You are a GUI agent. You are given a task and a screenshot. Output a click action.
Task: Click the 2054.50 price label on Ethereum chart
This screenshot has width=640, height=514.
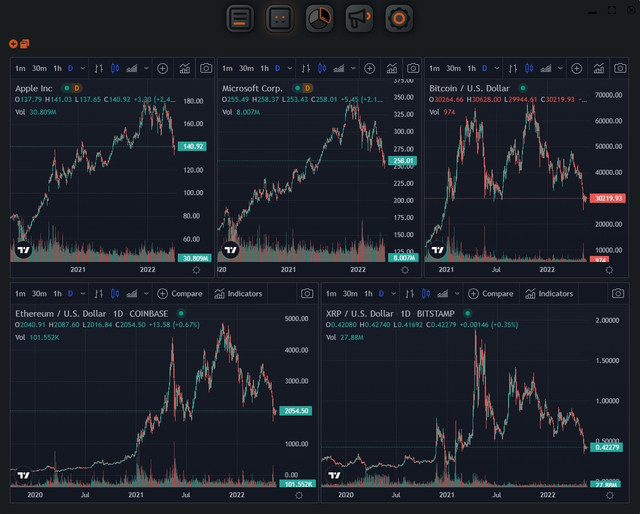[296, 411]
